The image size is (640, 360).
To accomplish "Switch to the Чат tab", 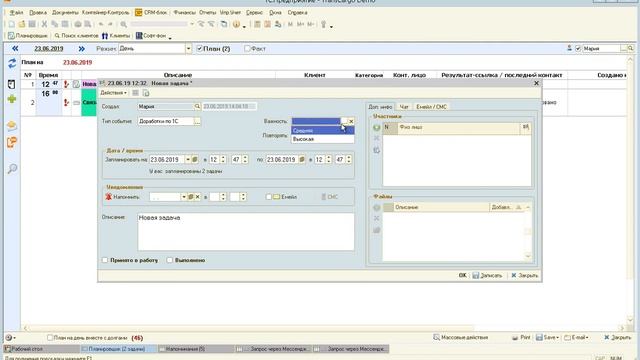I will pos(404,107).
